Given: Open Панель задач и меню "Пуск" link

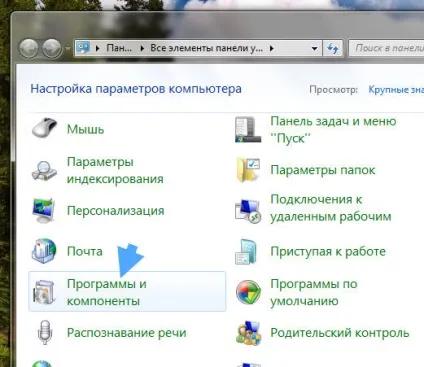Looking at the screenshot, I should tap(333, 130).
